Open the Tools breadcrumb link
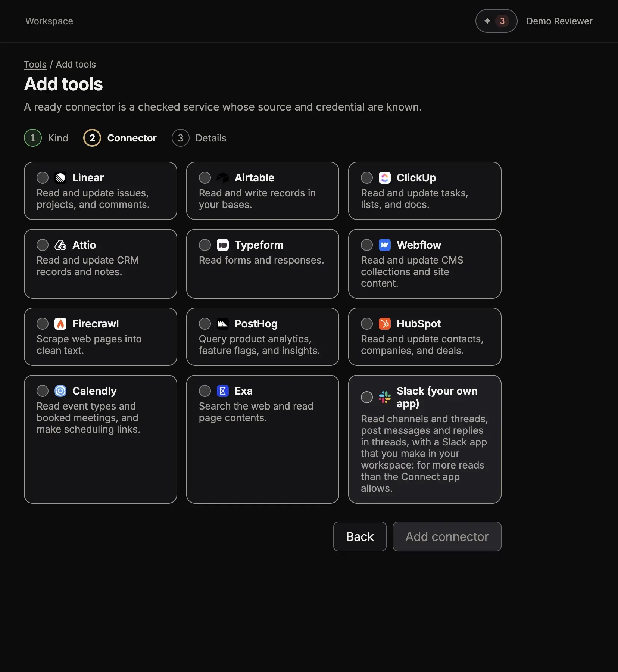Viewport: 618px width, 672px height. (x=35, y=64)
